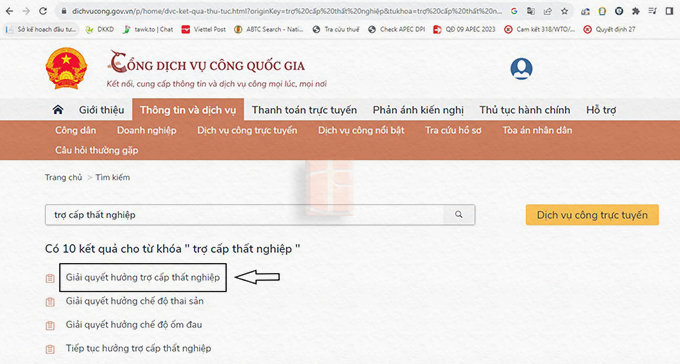
Task: Open result Giải quyết hưởng trợ cấp thất nghiệp
Action: point(143,277)
